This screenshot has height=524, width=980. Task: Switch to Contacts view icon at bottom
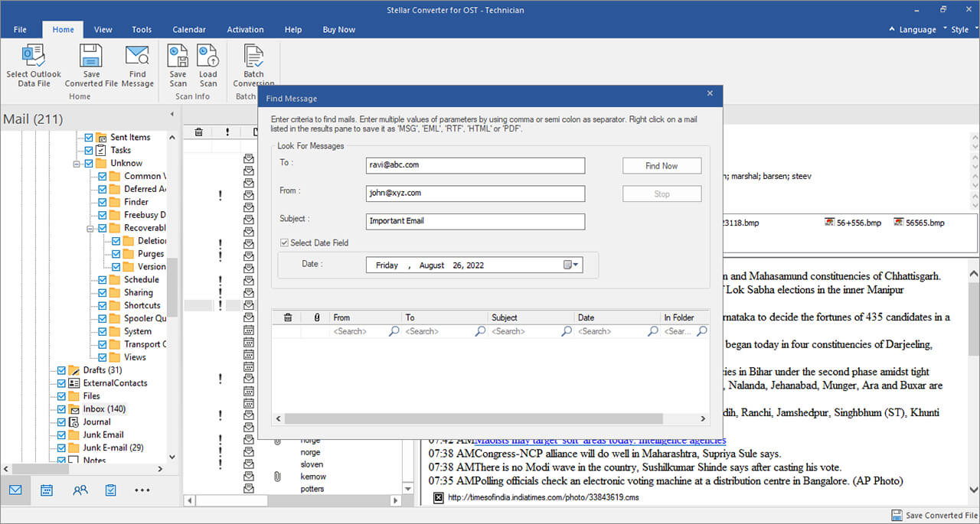[80, 490]
